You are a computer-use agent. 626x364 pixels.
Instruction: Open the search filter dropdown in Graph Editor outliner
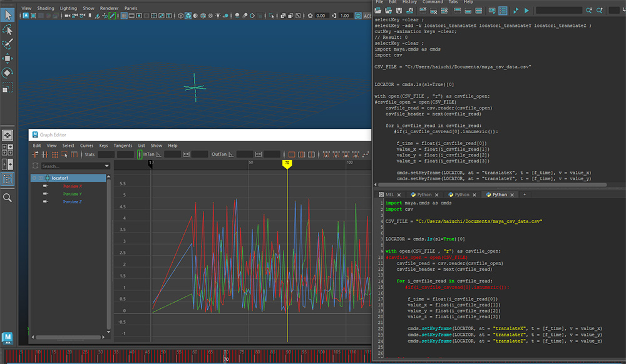coord(108,166)
